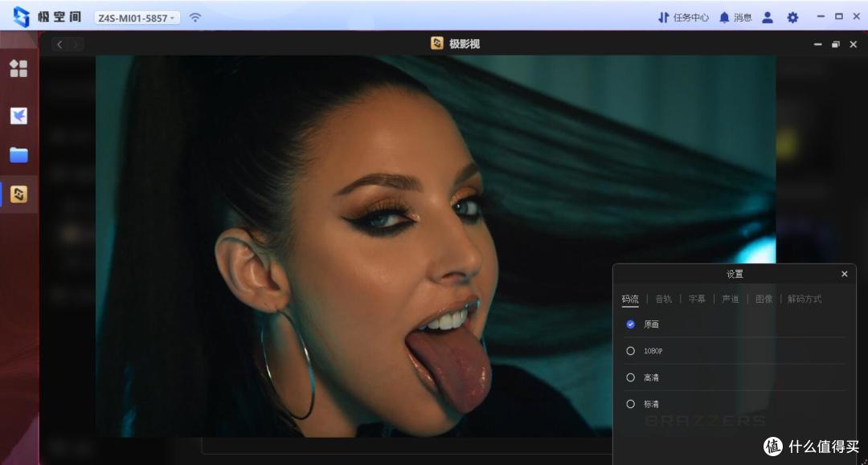Open the settings gear icon in top bar

click(792, 18)
